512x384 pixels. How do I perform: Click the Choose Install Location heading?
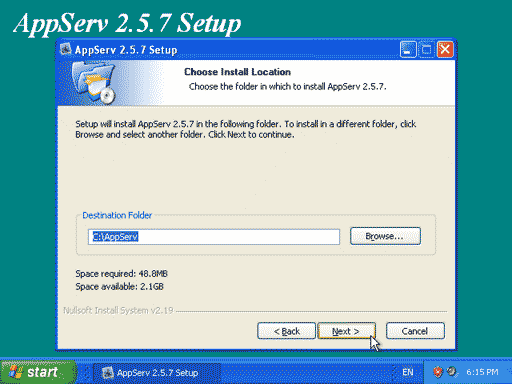pyautogui.click(x=237, y=72)
